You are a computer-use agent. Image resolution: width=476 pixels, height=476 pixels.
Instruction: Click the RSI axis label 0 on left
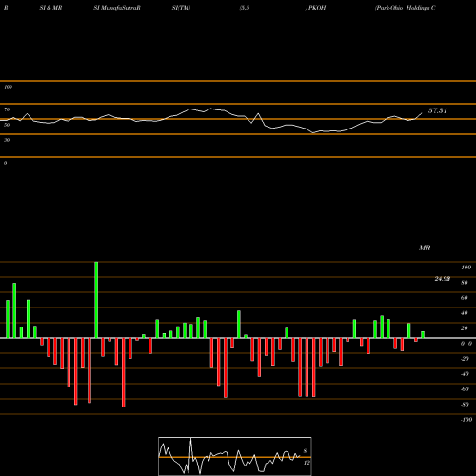(5, 163)
